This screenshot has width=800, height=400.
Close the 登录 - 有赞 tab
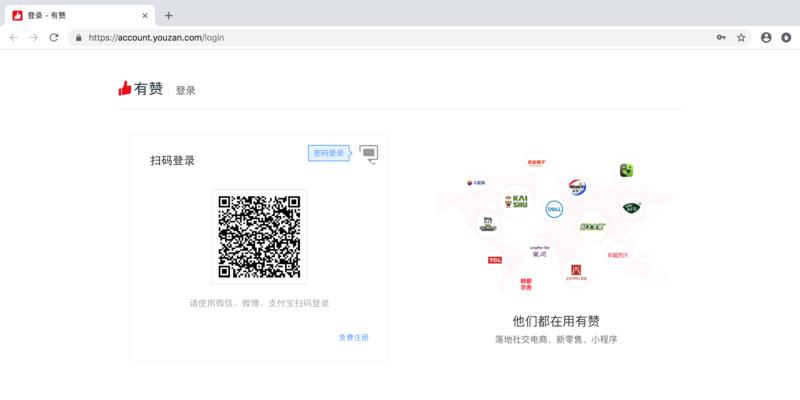pos(145,15)
